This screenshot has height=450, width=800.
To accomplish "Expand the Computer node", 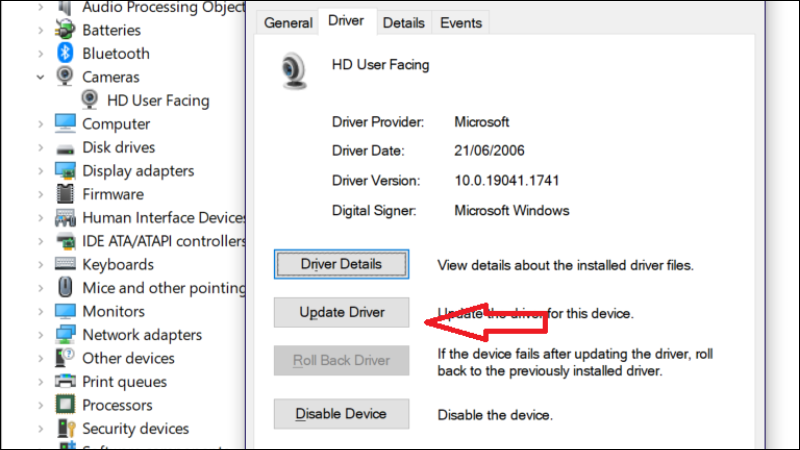I will [40, 123].
